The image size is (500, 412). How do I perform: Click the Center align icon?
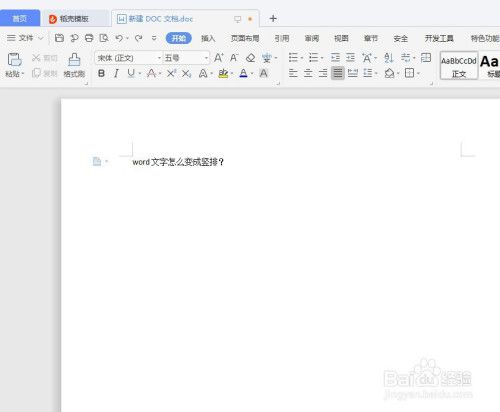[308, 73]
